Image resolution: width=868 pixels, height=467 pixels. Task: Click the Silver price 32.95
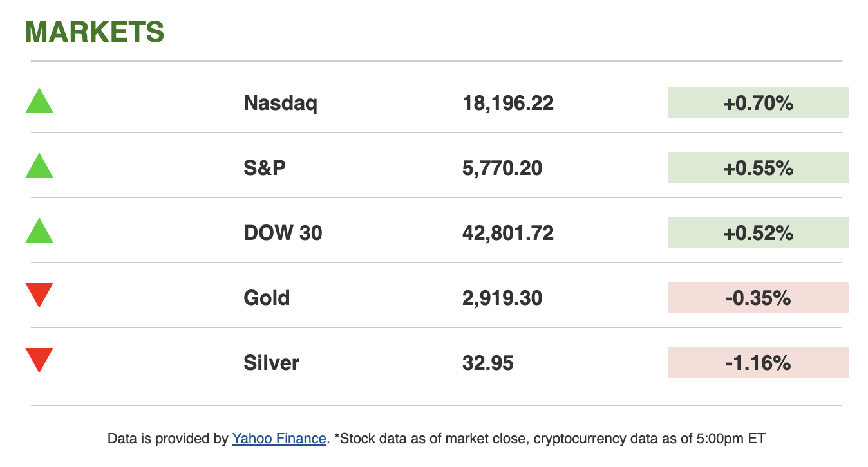coord(488,363)
